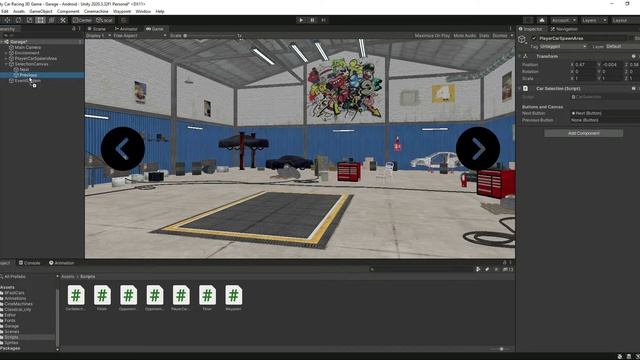
Task: Select the Rotate tool in the toolbar
Action: click(x=18, y=20)
